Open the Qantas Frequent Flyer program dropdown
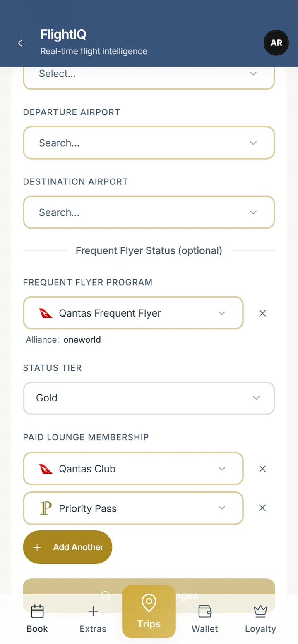 [133, 313]
